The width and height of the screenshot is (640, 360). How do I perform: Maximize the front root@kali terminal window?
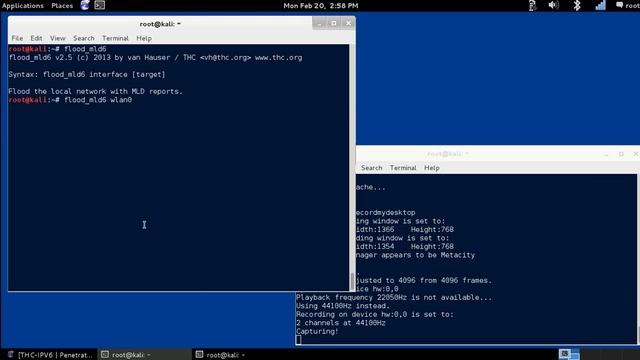pyautogui.click(x=334, y=23)
